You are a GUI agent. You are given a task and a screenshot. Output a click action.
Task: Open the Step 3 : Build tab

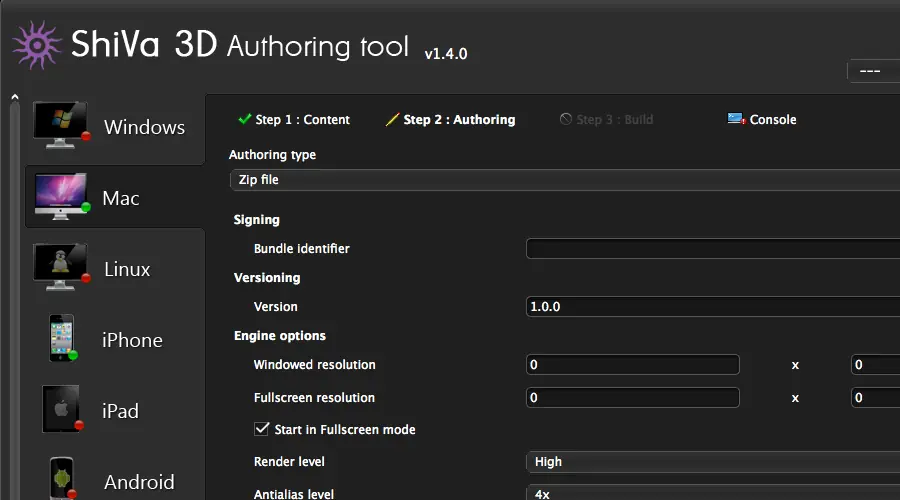(607, 119)
